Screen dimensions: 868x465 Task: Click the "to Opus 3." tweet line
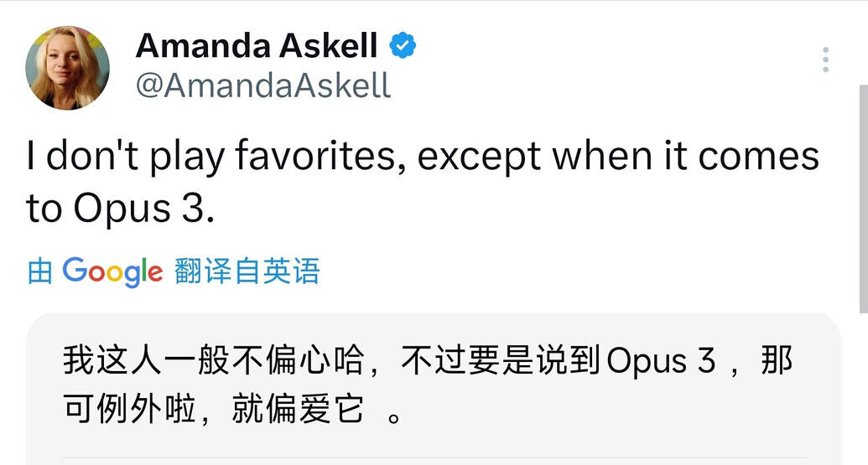point(120,209)
